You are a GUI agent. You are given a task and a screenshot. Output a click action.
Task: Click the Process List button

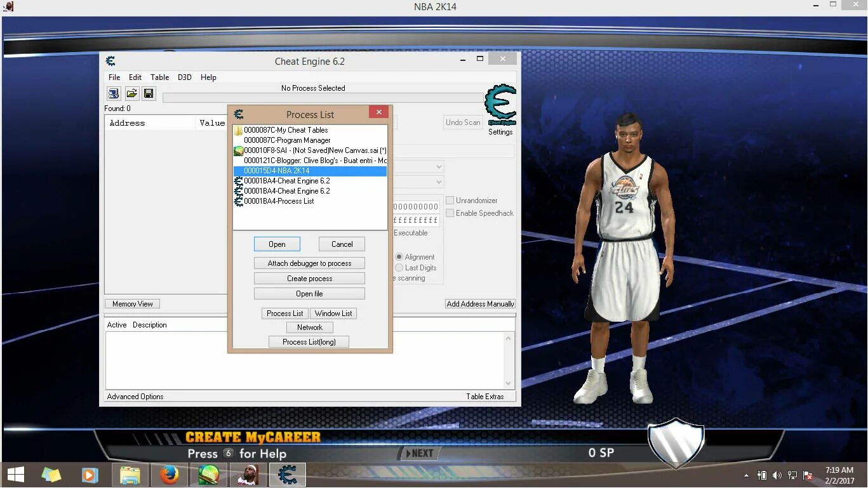click(x=284, y=313)
